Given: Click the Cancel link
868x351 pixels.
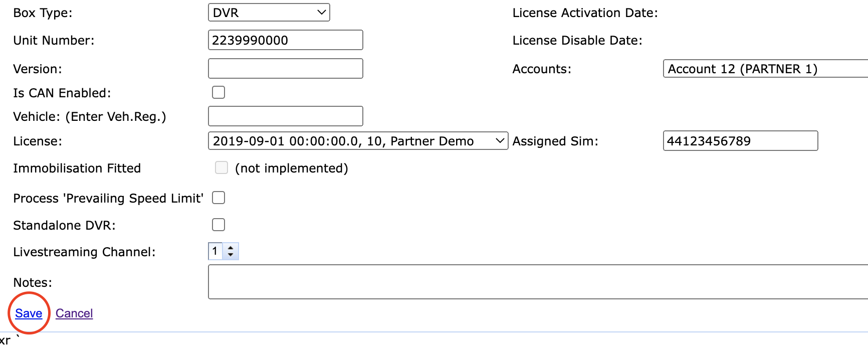Looking at the screenshot, I should (74, 313).
